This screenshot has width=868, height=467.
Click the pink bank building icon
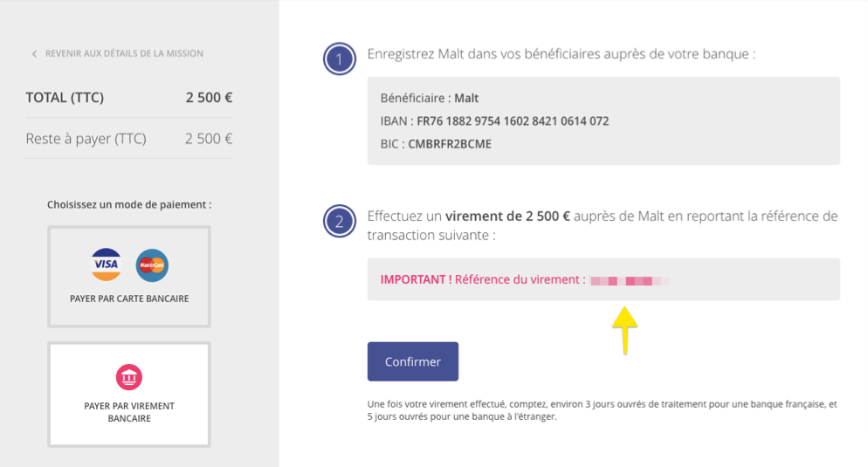[x=129, y=377]
